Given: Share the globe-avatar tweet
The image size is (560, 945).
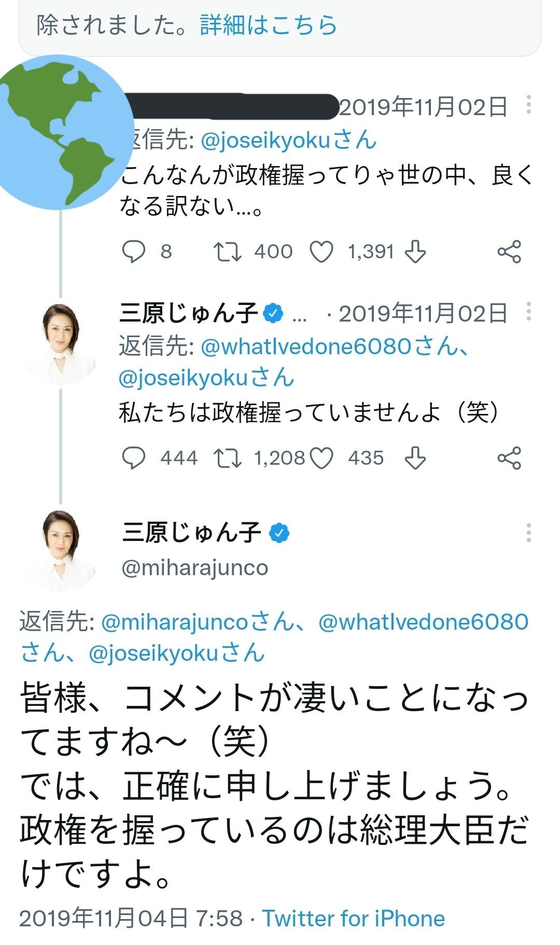Looking at the screenshot, I should tap(509, 252).
